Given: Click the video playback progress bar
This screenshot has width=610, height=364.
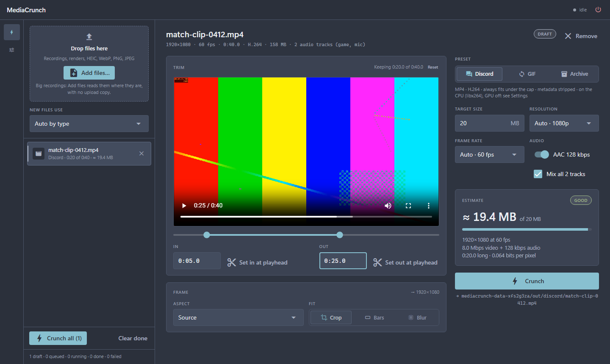Looking at the screenshot, I should [x=306, y=217].
